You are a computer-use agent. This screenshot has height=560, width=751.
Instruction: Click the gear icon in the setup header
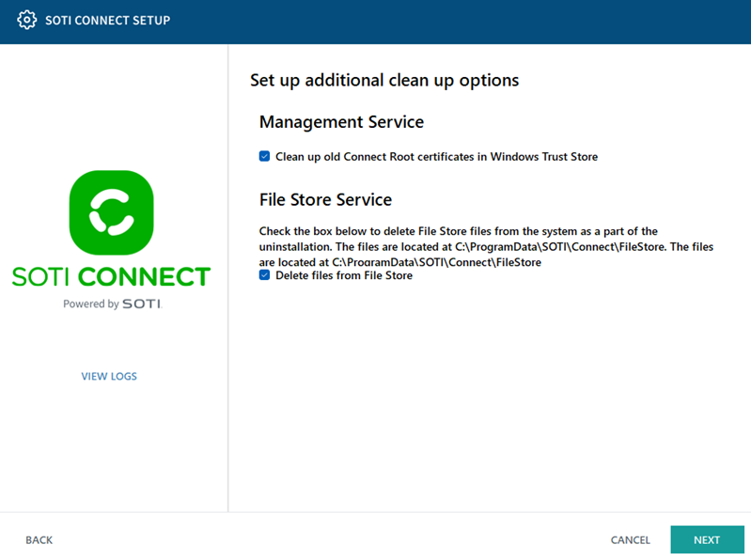[x=27, y=20]
